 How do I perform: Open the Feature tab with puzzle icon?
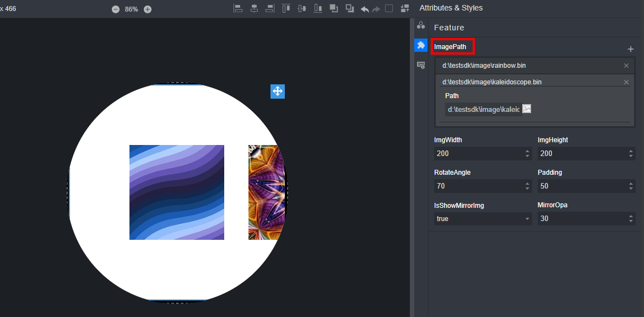pyautogui.click(x=421, y=45)
